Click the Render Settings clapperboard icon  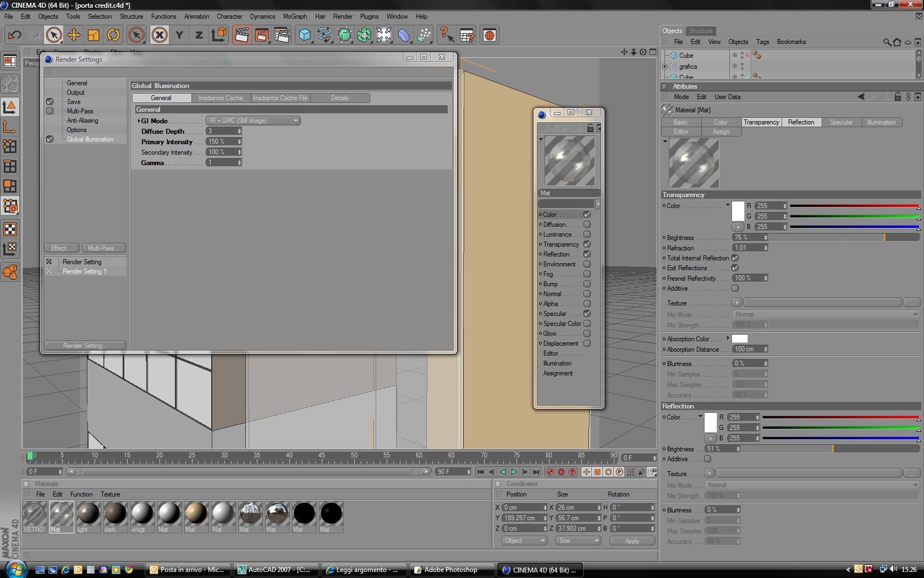(282, 35)
